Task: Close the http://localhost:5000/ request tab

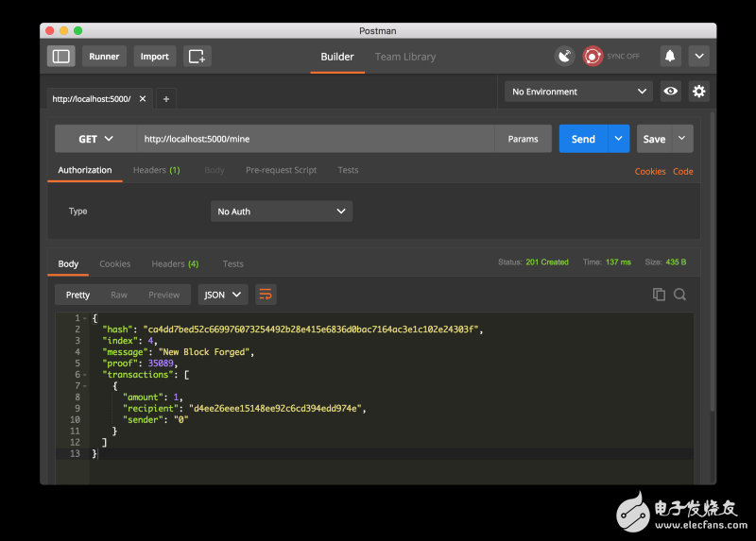Action: click(x=143, y=99)
